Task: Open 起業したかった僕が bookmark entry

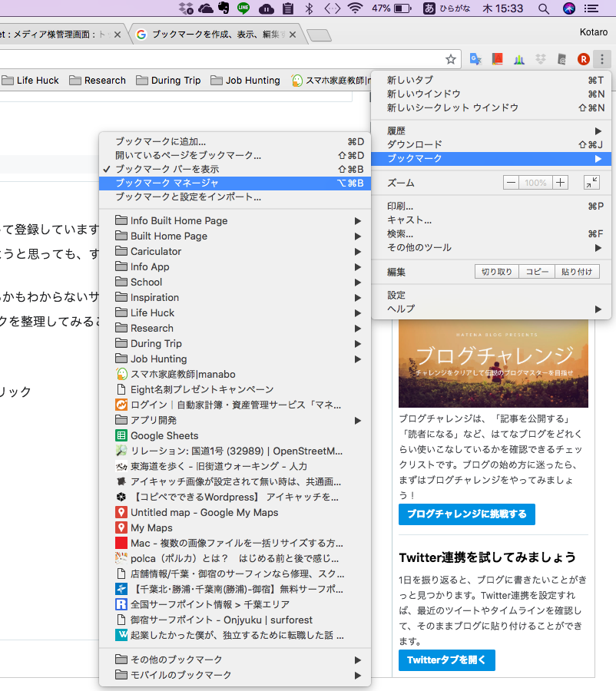Action: 235,635
